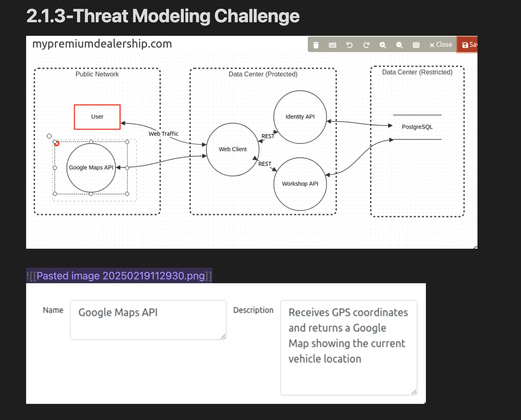Click the redo arrow icon
Image resolution: width=521 pixels, height=420 pixels.
coord(366,45)
